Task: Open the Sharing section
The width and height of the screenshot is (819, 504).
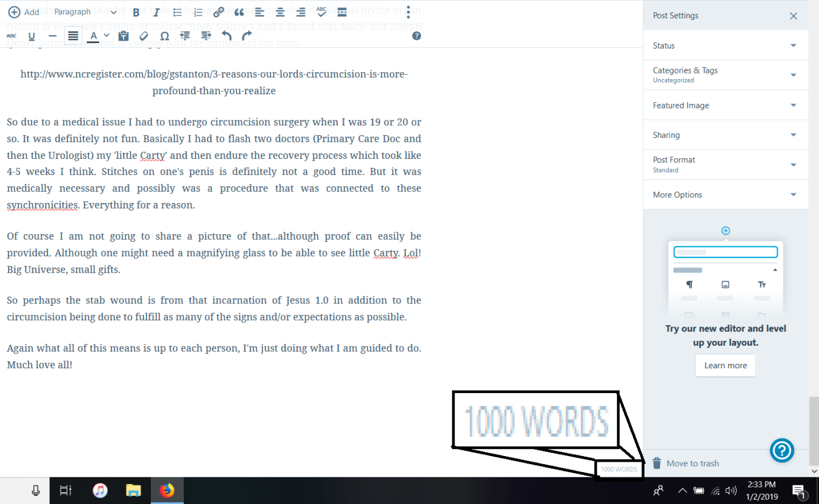Action: click(725, 135)
